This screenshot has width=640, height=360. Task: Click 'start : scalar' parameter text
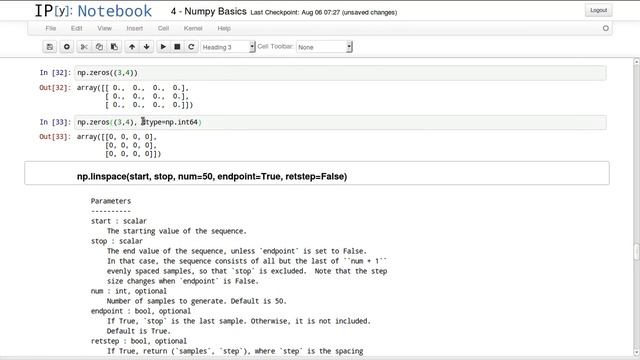point(118,221)
